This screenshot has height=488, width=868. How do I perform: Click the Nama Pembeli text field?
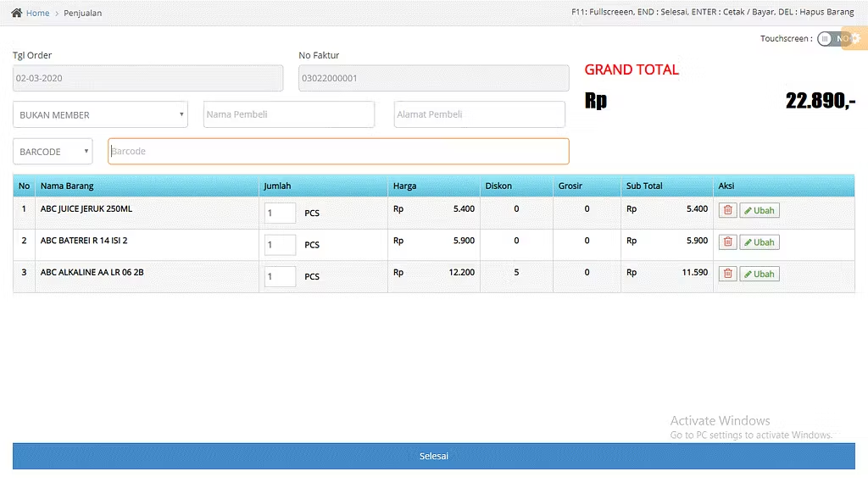pos(288,115)
